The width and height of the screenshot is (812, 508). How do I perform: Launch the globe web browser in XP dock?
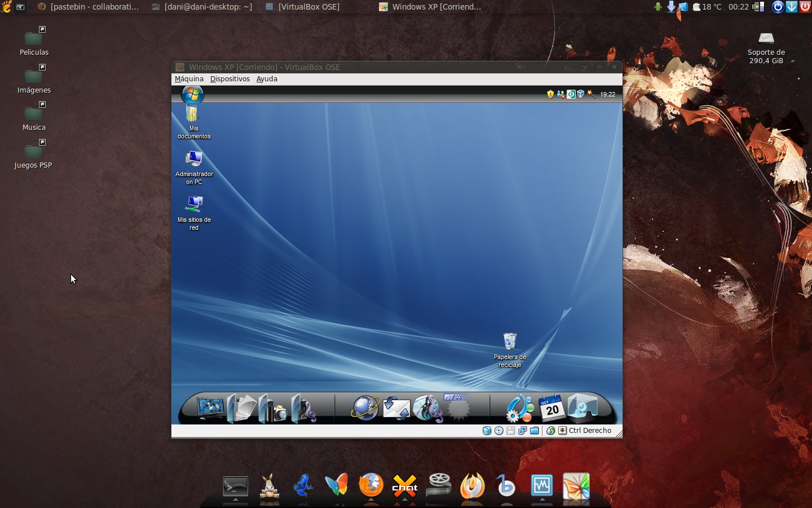(x=365, y=408)
